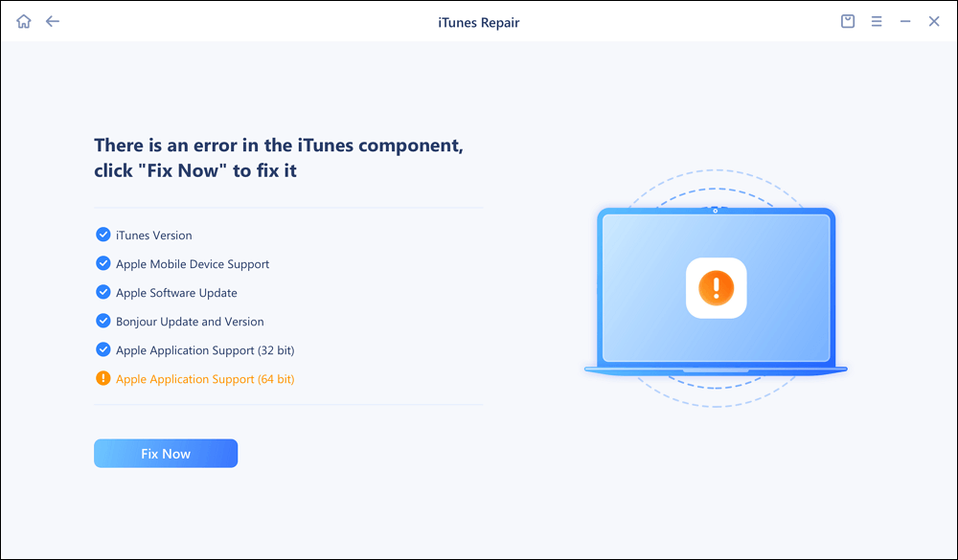Image resolution: width=958 pixels, height=560 pixels.
Task: Go to the Home screen icon
Action: [24, 21]
